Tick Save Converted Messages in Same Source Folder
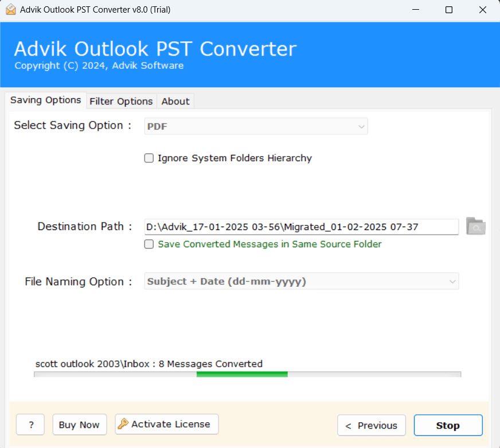This screenshot has width=500, height=448. coord(149,244)
